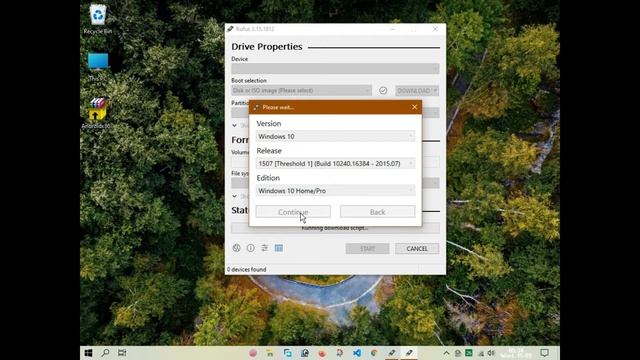Open taskbar Search magnifier
640x360 pixels.
105,353
